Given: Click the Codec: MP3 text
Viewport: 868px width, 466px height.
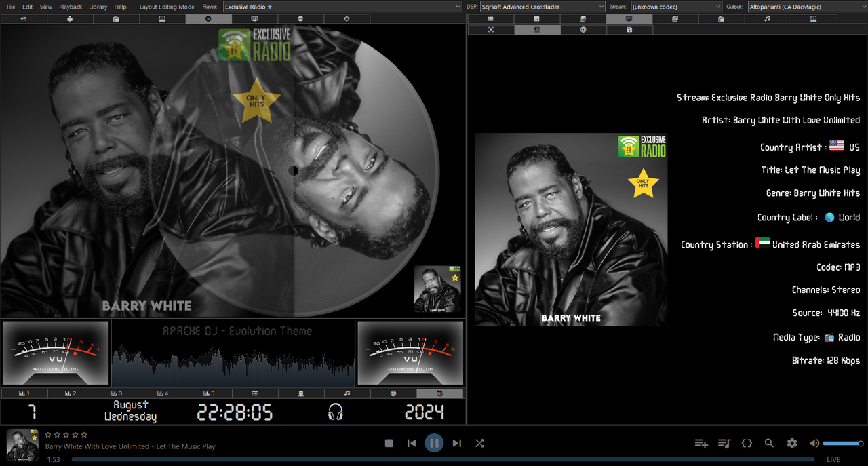Looking at the screenshot, I should (838, 267).
